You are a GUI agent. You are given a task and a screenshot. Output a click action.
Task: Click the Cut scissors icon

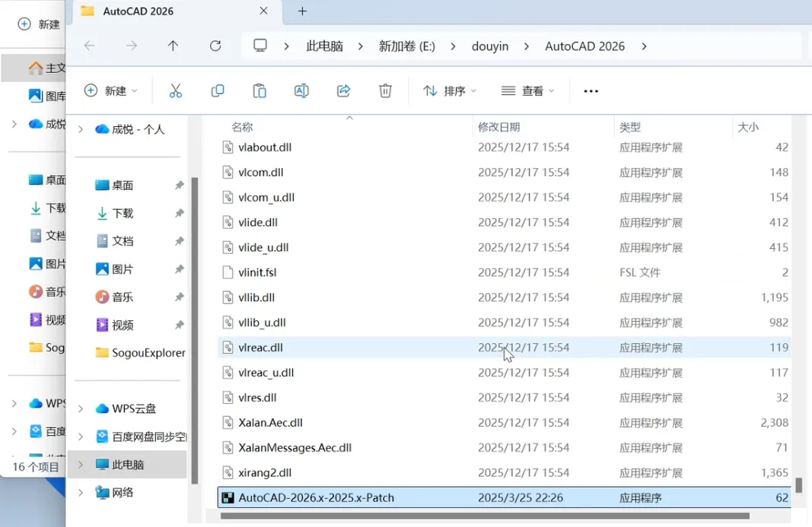click(176, 91)
